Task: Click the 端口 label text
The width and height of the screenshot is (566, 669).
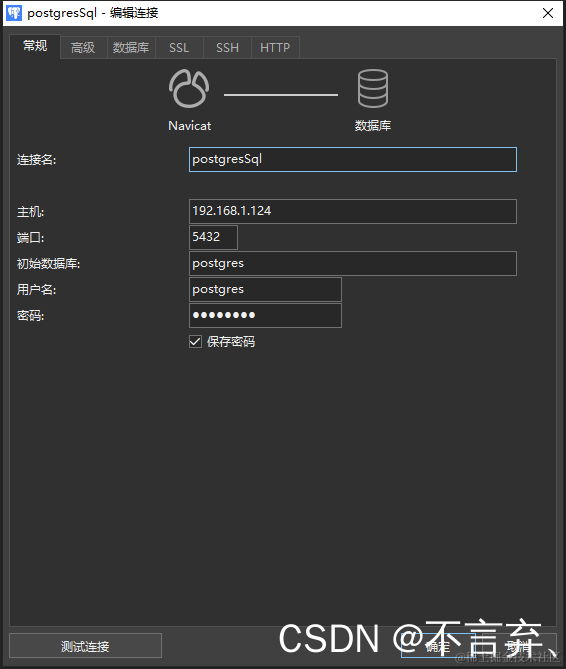Action: pyautogui.click(x=30, y=238)
